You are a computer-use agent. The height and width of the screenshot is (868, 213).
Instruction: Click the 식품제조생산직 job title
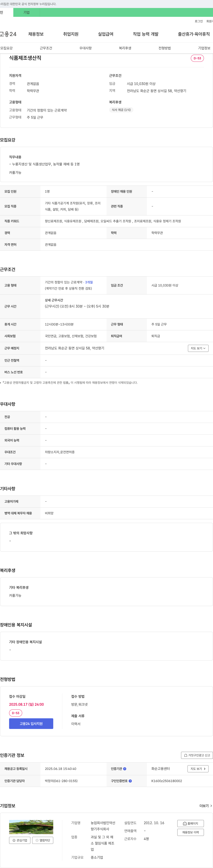25,58
